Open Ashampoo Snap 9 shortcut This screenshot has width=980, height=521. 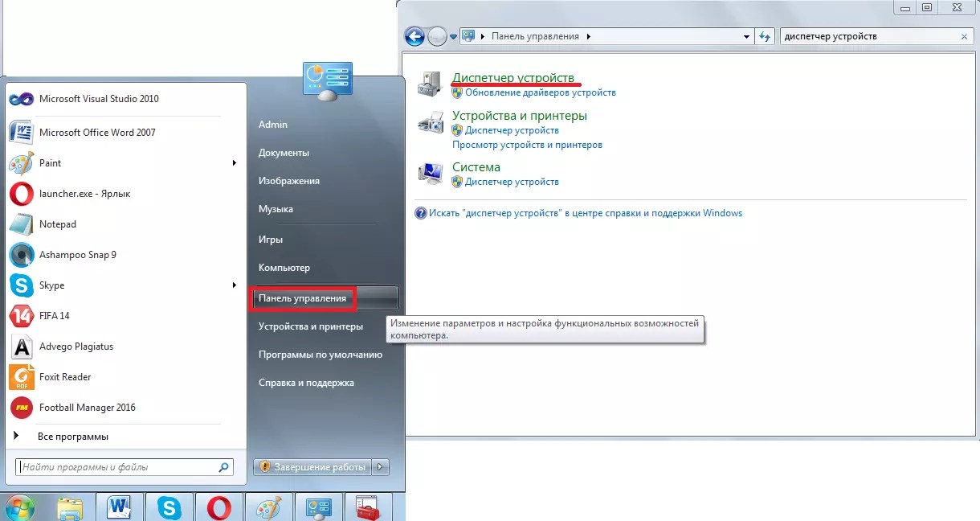[x=77, y=255]
